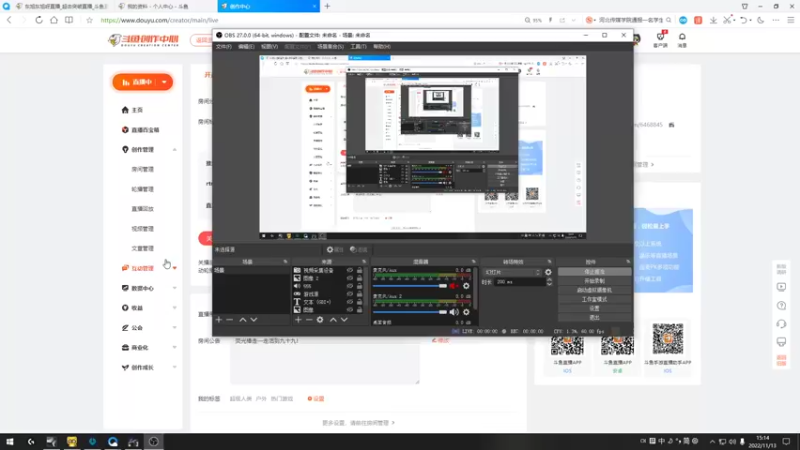Screen dimensions: 800x450
Task: Expand the 公会 sidebar section
Action: (174, 328)
